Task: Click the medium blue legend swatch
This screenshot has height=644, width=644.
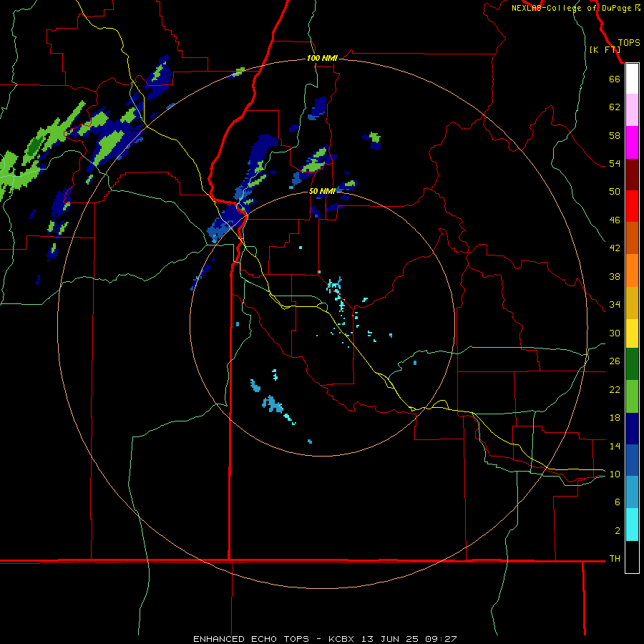Action: pyautogui.click(x=632, y=460)
